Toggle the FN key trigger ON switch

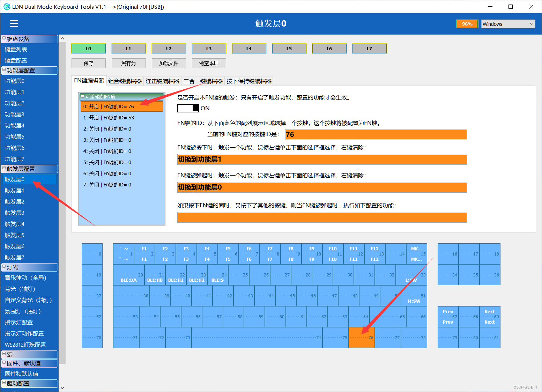coord(188,108)
